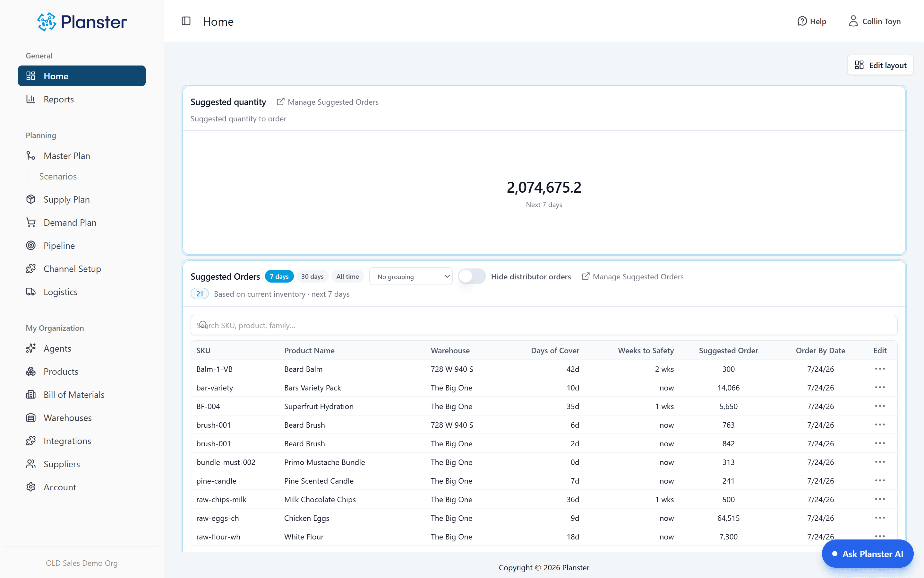
Task: Click the raw-chips-milk SKU cell
Action: coord(221,499)
